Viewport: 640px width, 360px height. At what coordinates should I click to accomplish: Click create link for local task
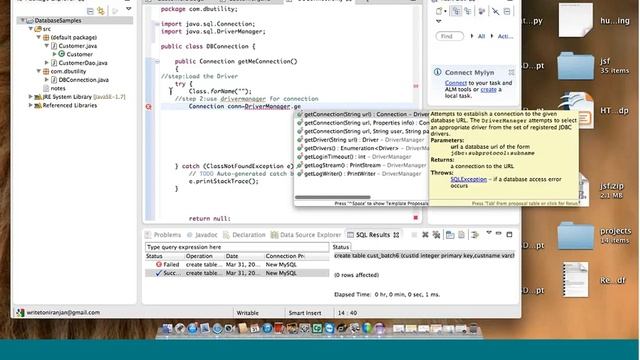489,89
